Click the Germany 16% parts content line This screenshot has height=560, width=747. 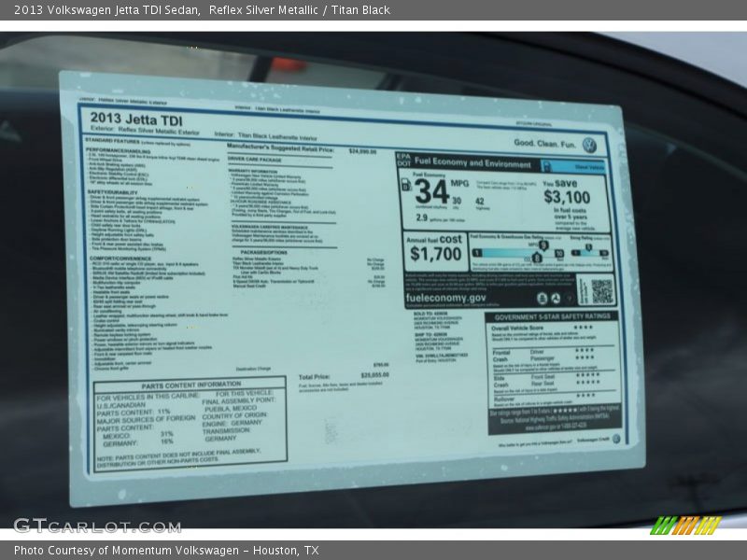tap(138, 442)
